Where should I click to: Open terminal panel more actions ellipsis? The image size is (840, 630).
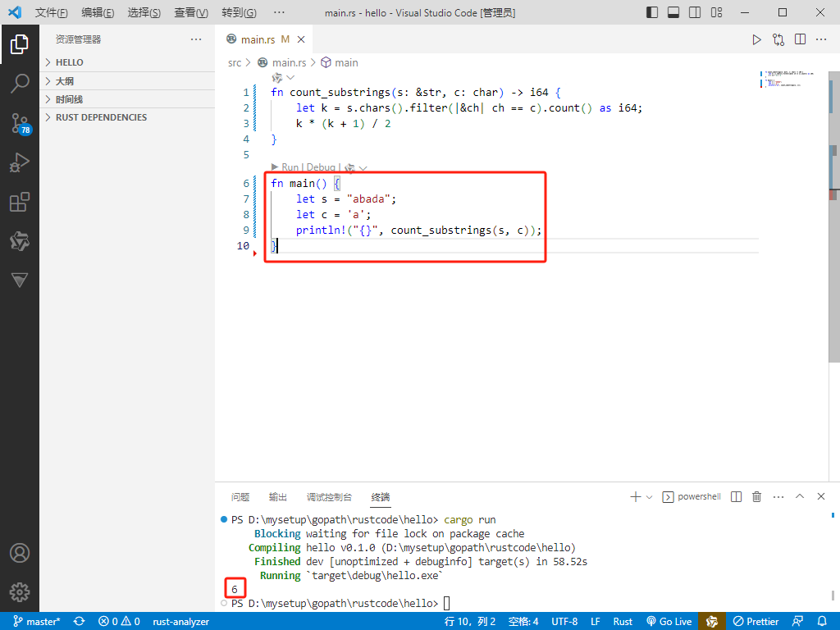pos(778,497)
